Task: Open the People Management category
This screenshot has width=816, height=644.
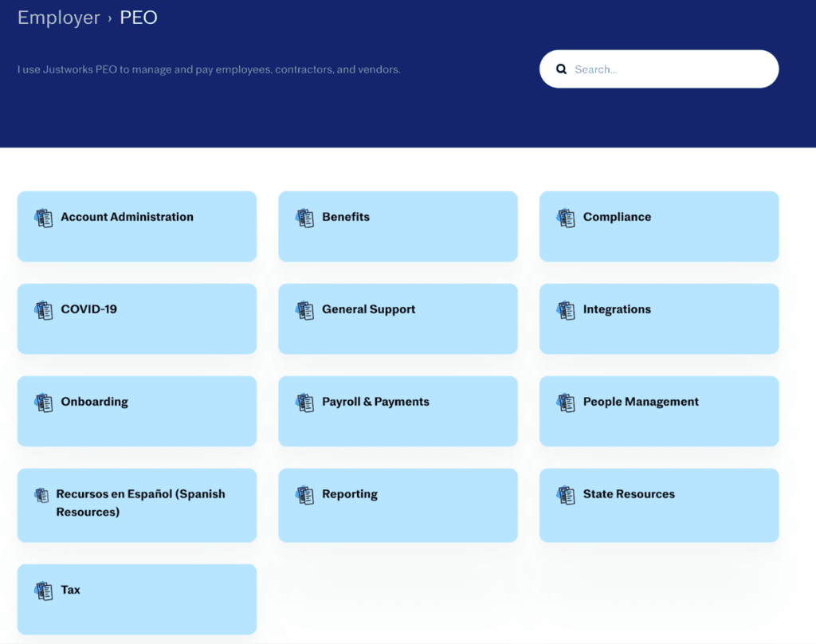Action: coord(658,410)
